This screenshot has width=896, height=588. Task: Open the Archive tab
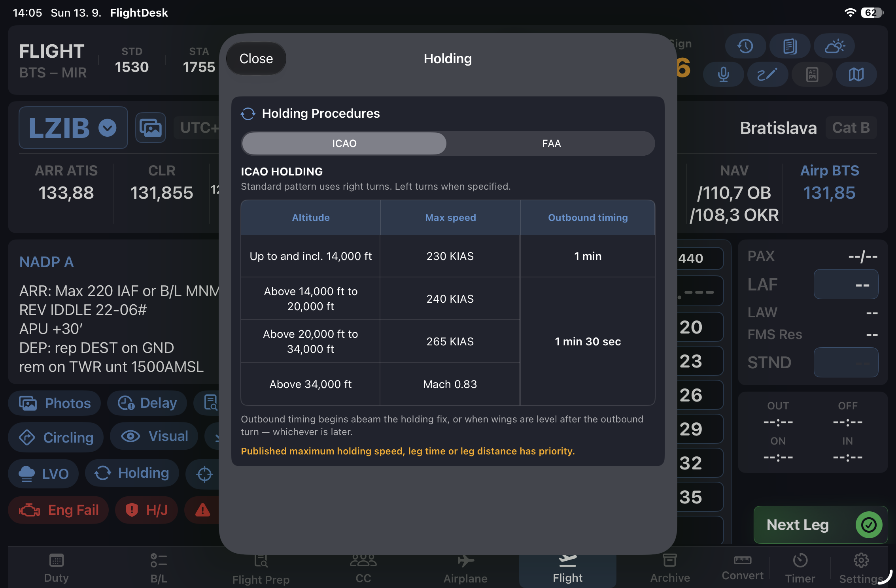click(x=670, y=569)
